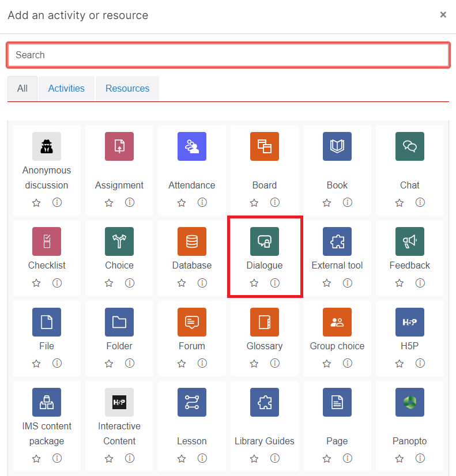Toggle the favourite star for Folder
The image size is (456, 476).
(109, 364)
